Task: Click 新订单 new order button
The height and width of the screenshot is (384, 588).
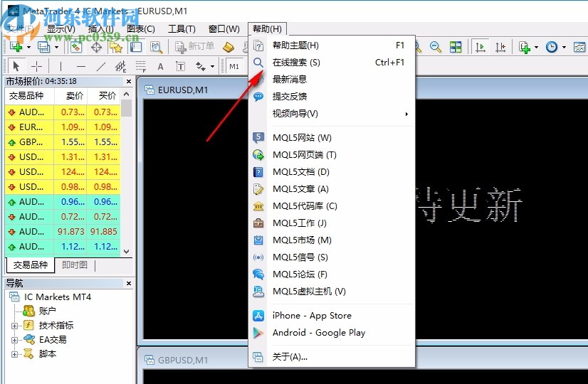Action: [194, 47]
